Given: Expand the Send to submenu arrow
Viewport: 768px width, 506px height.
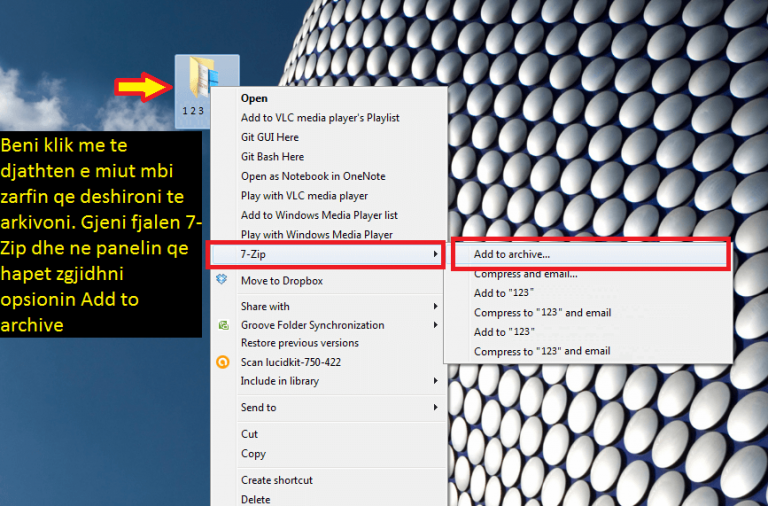Looking at the screenshot, I should [435, 407].
